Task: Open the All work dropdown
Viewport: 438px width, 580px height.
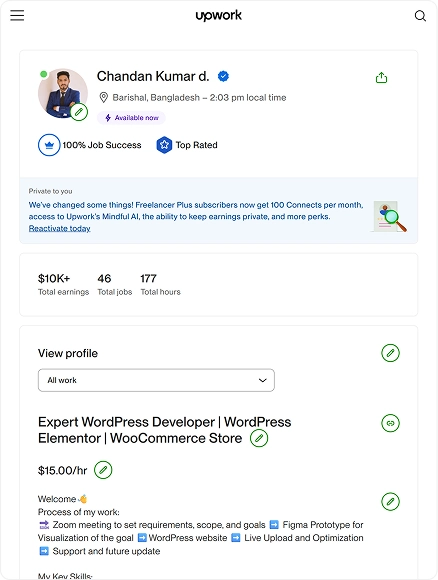Action: (x=156, y=380)
